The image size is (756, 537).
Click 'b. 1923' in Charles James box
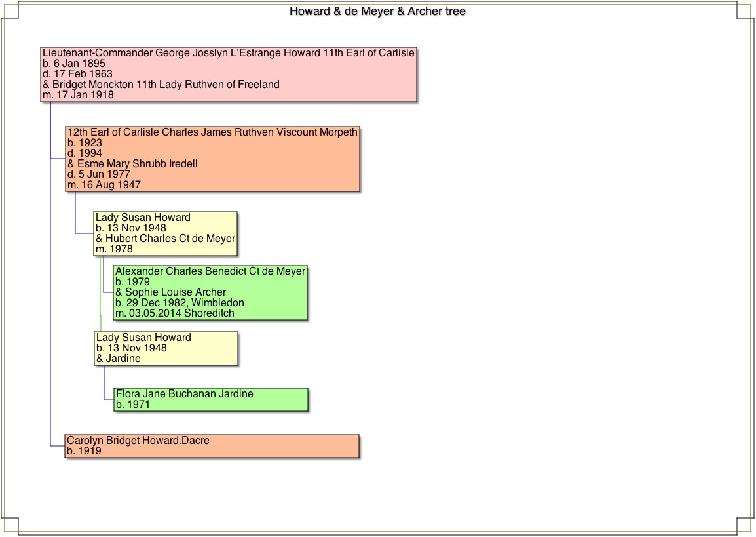(x=85, y=143)
